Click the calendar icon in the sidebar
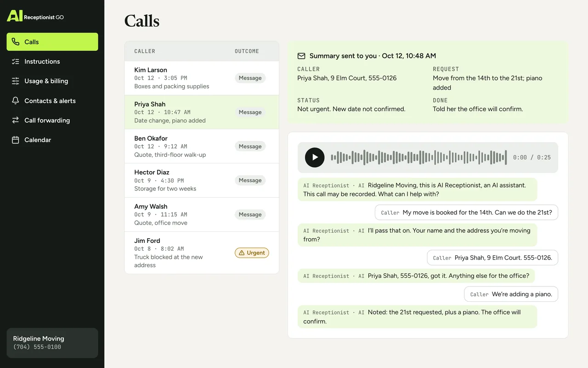 coord(16,140)
